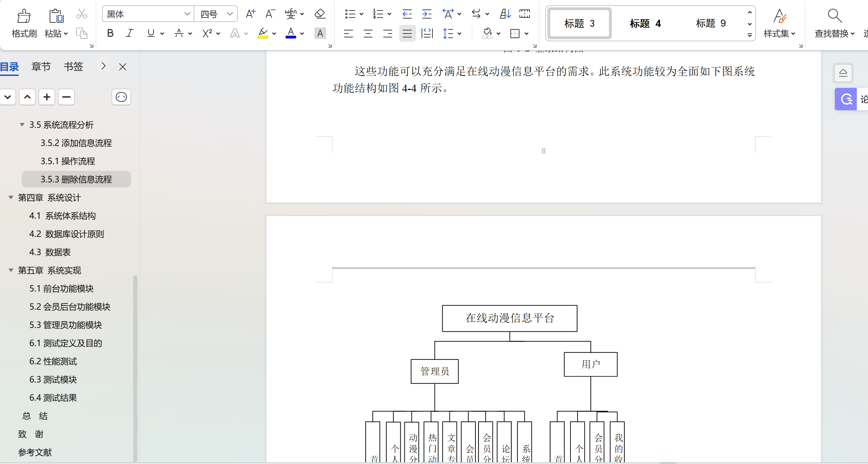868x464 pixels.
Task: Click the Paste (粘贴) icon
Action: tap(56, 16)
